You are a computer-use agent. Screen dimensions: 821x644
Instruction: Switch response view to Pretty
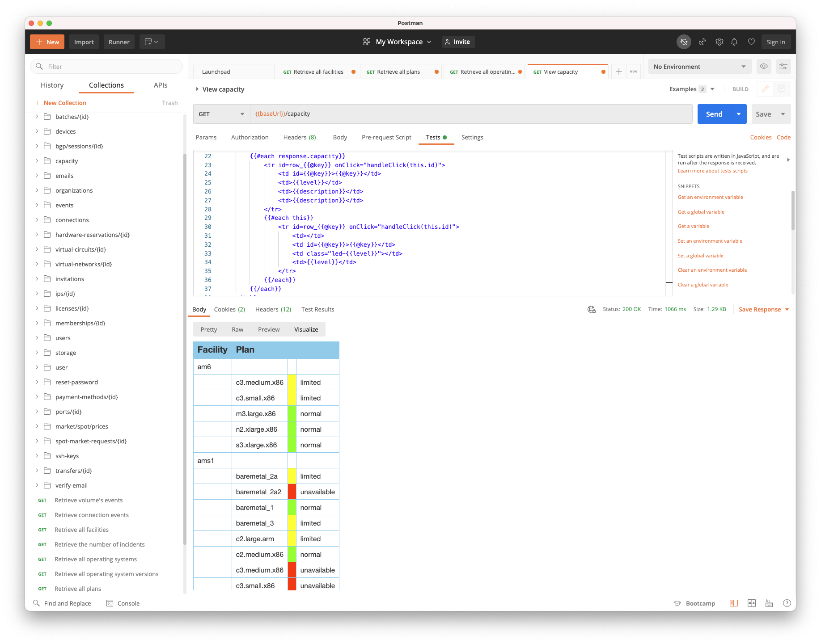(209, 329)
